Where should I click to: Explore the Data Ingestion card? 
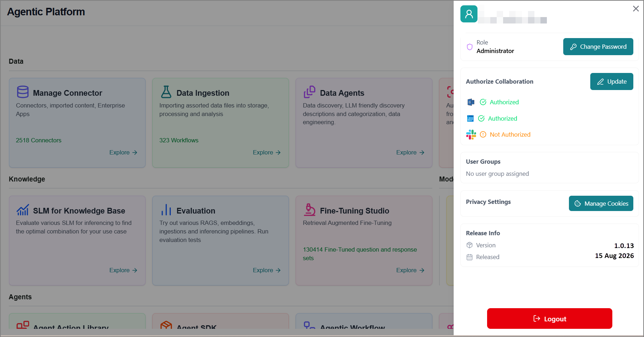pyautogui.click(x=266, y=152)
